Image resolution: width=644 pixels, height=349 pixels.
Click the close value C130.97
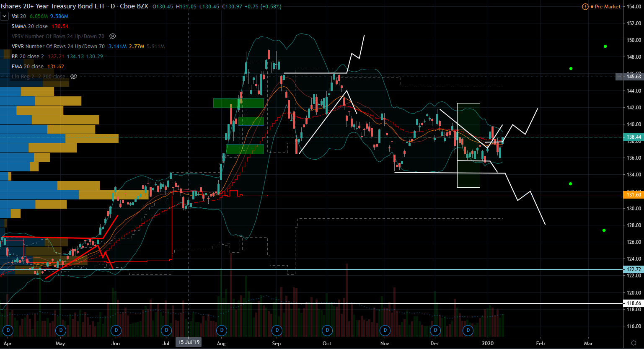pyautogui.click(x=233, y=7)
